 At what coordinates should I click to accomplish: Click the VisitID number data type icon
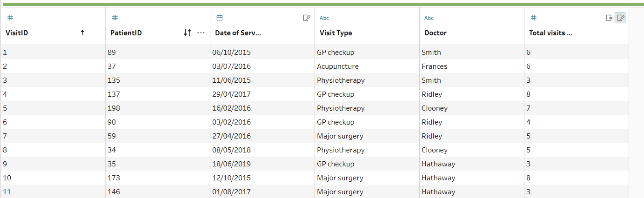coord(10,18)
